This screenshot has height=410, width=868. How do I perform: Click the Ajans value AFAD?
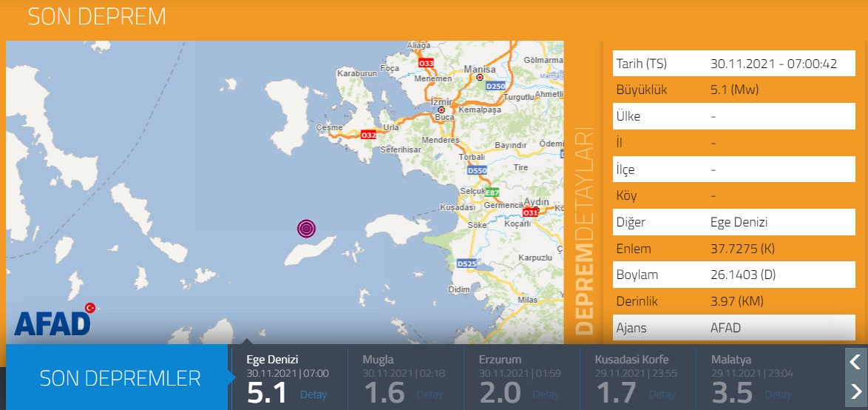725,328
